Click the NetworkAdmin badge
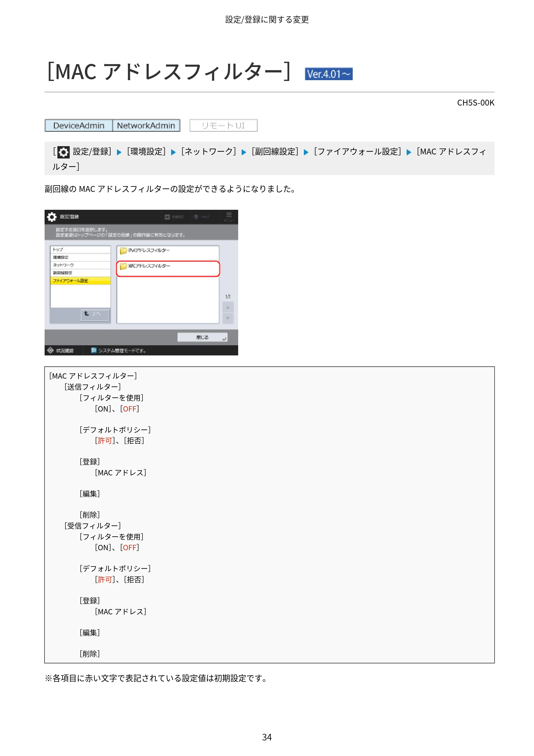Image resolution: width=534 pixels, height=756 pixels. pyautogui.click(x=146, y=125)
